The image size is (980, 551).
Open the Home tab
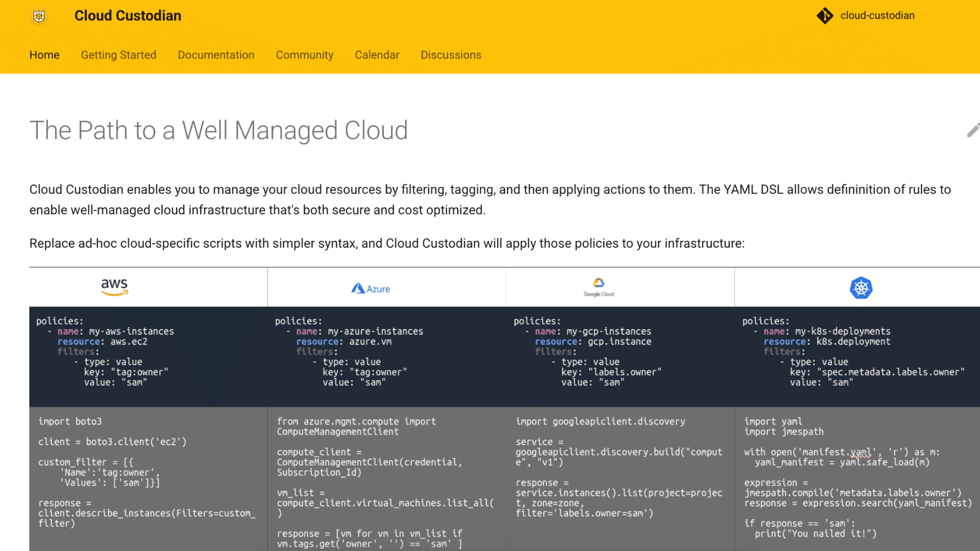click(x=44, y=55)
